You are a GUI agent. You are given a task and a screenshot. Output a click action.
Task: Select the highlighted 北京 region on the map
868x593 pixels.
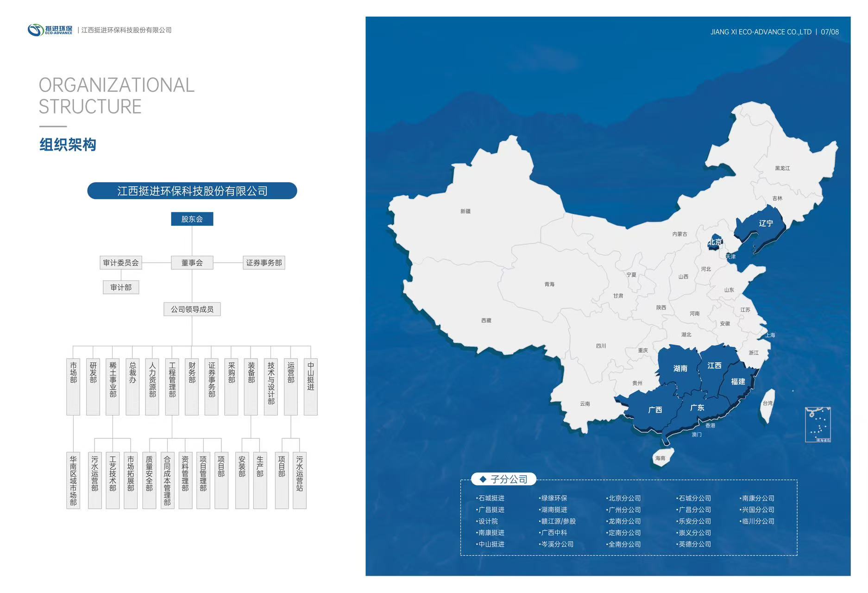[714, 242]
